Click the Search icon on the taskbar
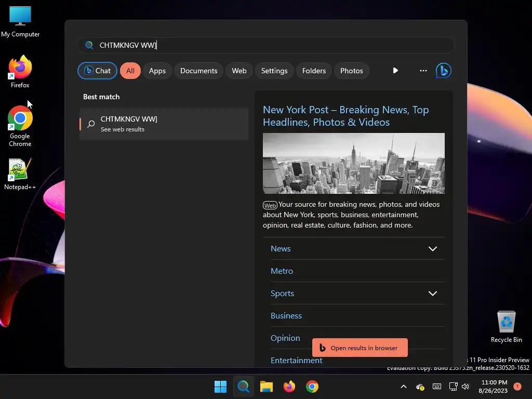The image size is (532, 399). point(243,387)
